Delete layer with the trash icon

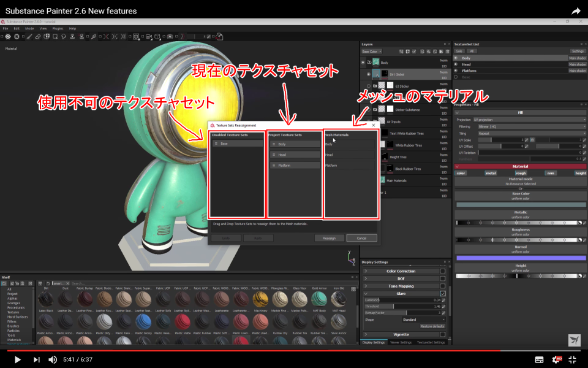(448, 52)
